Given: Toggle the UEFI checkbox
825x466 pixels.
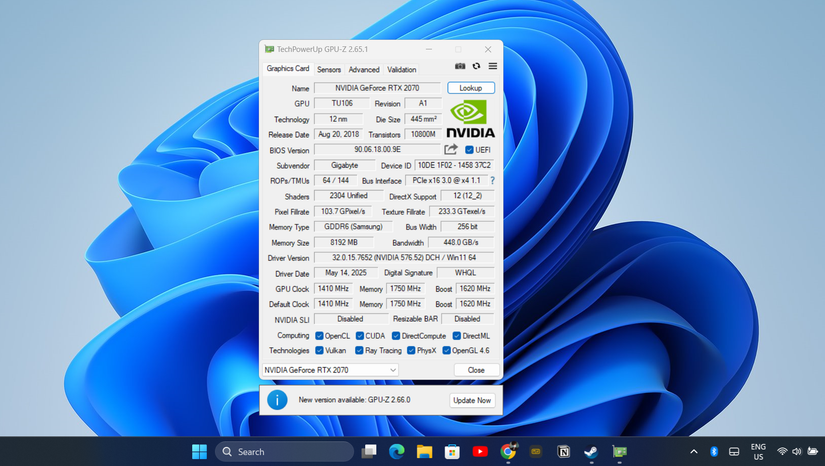Looking at the screenshot, I should tap(469, 150).
